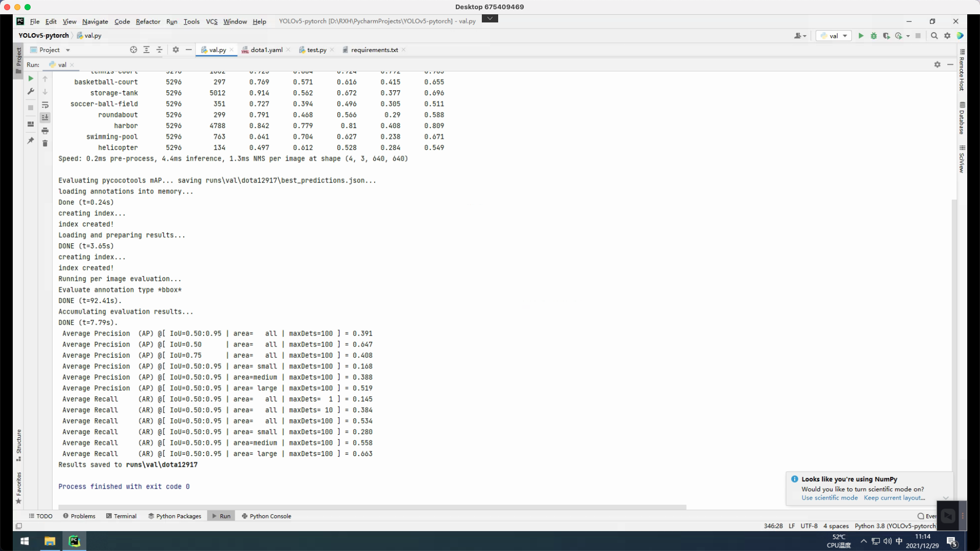Pin the Run tab with the pin icon

[31, 140]
